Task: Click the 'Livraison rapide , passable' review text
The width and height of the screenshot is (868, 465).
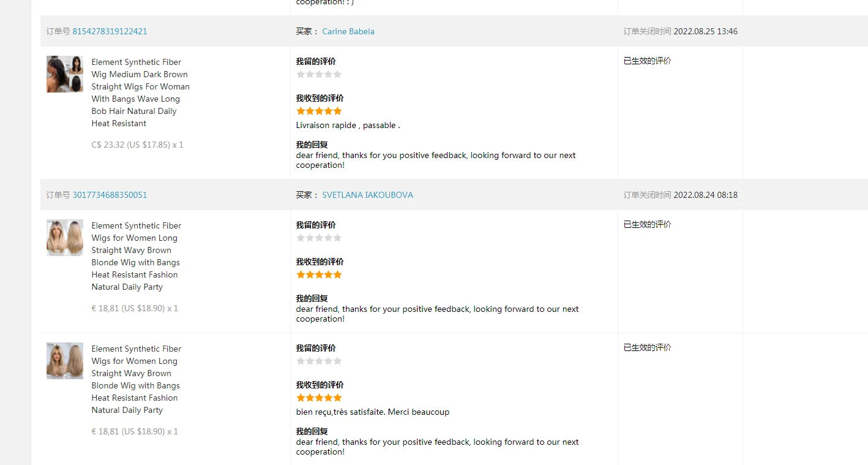Action: [x=348, y=125]
